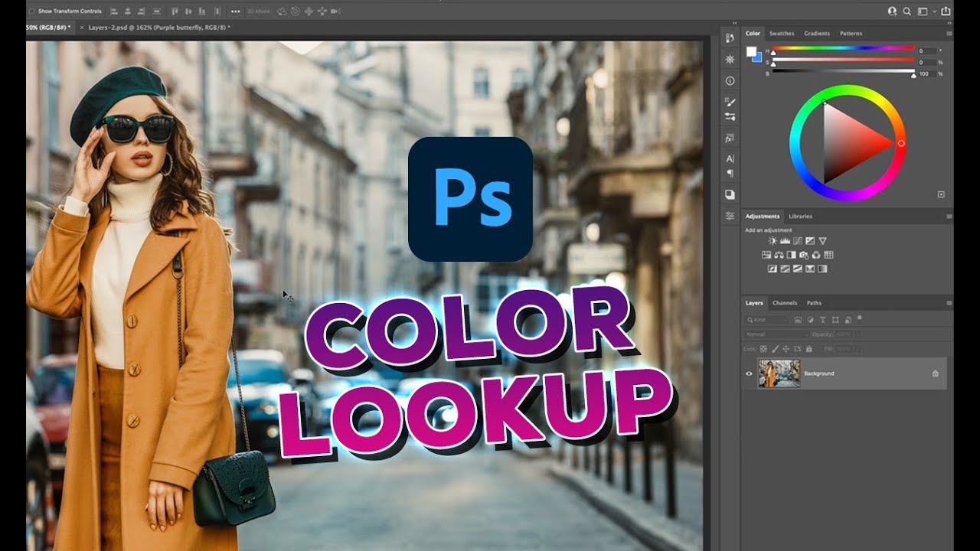Switch to the Layers-2.psd document tab

tap(160, 28)
